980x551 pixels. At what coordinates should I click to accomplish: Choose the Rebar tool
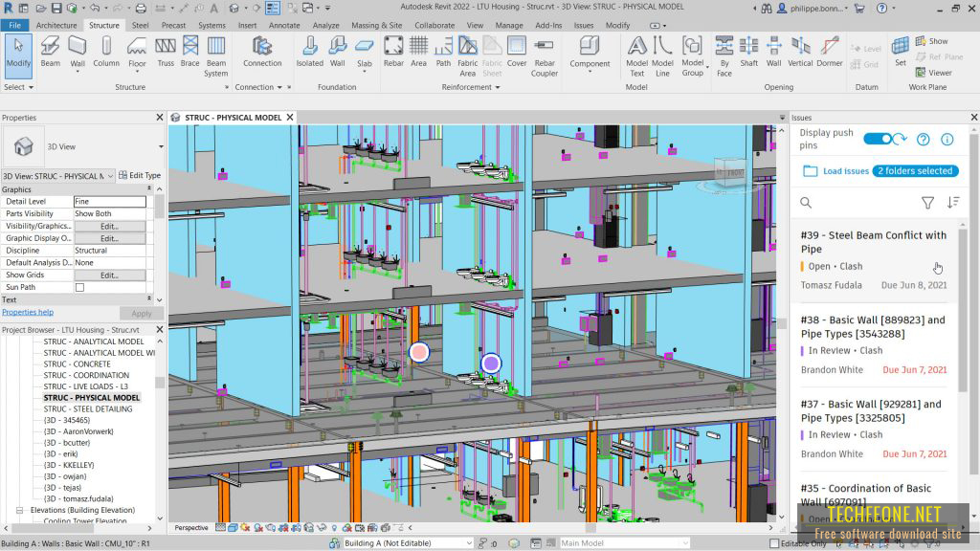393,52
